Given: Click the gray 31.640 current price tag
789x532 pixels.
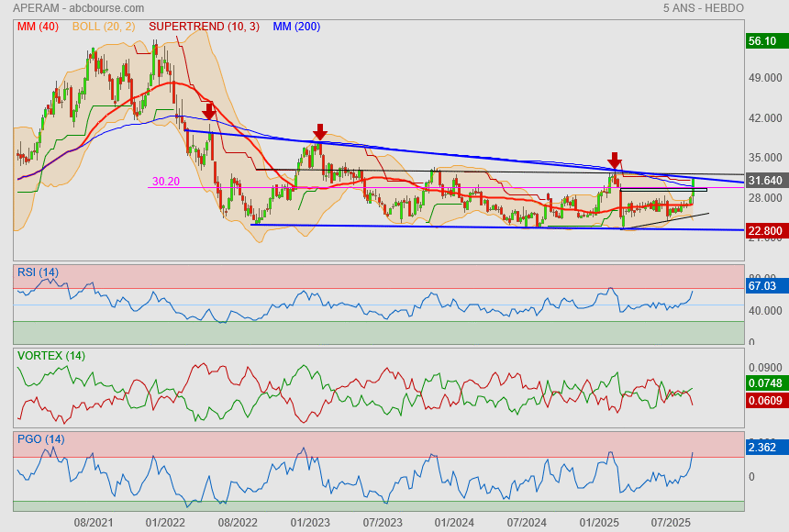Looking at the screenshot, I should pyautogui.click(x=765, y=181).
